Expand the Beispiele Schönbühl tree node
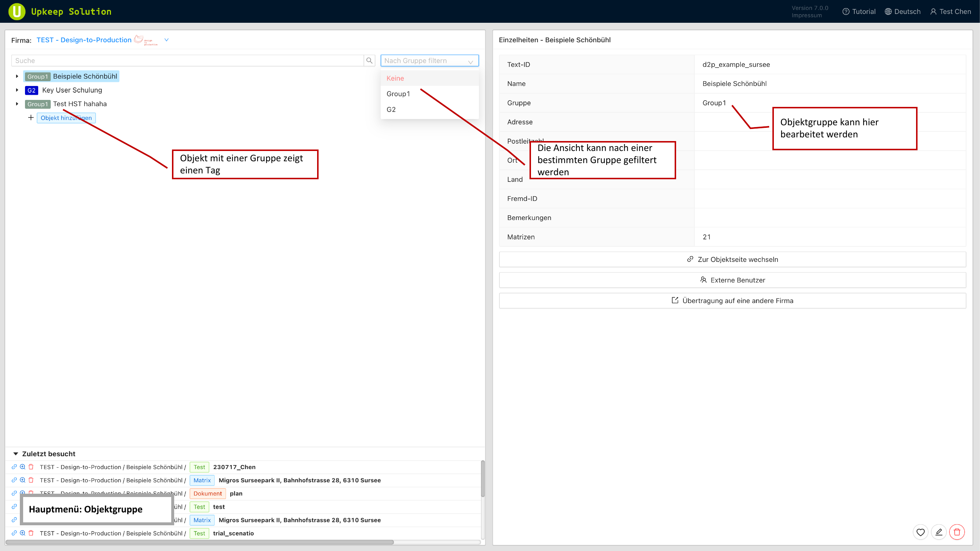The image size is (980, 551). click(17, 76)
